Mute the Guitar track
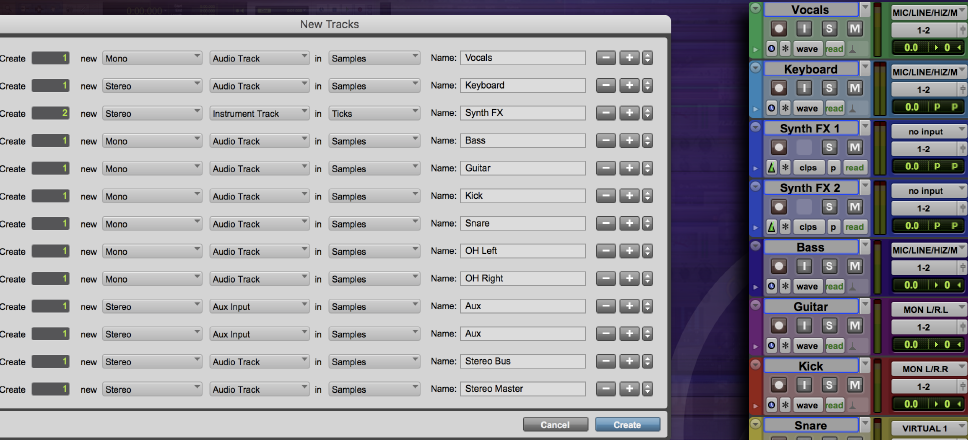 point(854,325)
